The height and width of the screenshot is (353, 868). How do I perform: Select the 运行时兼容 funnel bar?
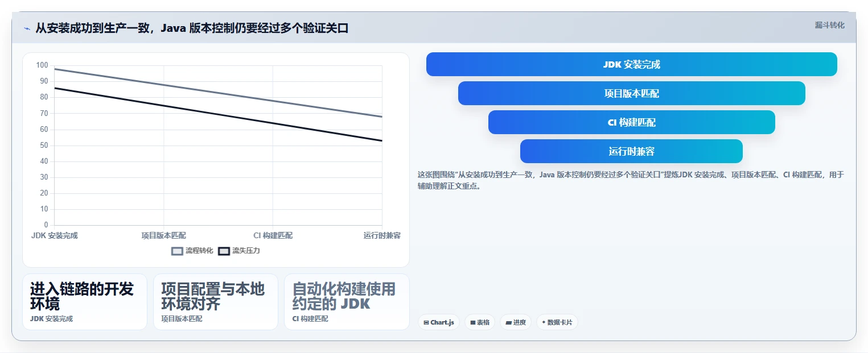[x=631, y=151]
